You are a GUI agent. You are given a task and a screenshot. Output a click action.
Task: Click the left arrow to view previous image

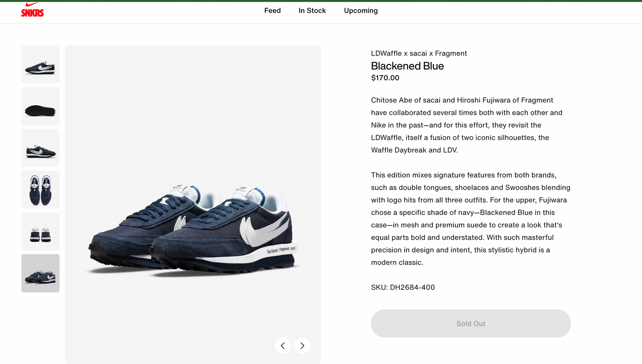283,345
